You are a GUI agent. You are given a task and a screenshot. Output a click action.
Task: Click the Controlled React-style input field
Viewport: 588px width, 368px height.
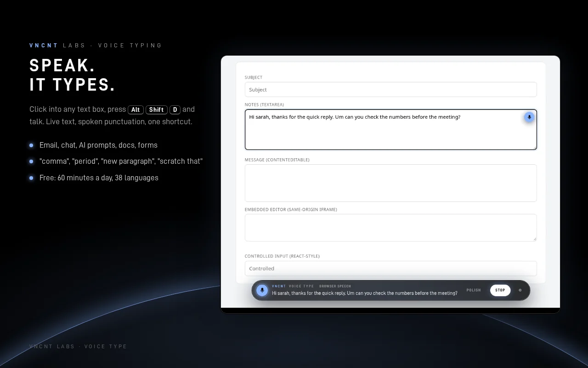[390, 268]
